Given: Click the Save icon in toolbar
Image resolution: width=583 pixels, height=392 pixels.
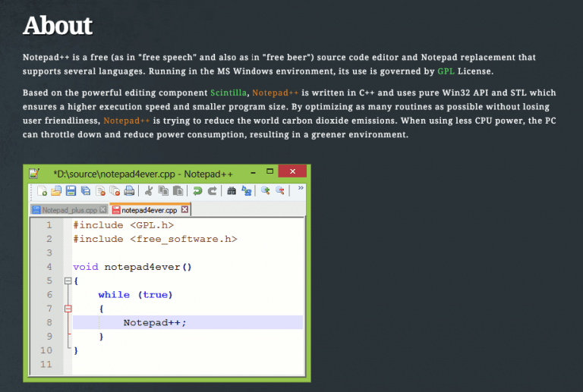Looking at the screenshot, I should tap(71, 191).
